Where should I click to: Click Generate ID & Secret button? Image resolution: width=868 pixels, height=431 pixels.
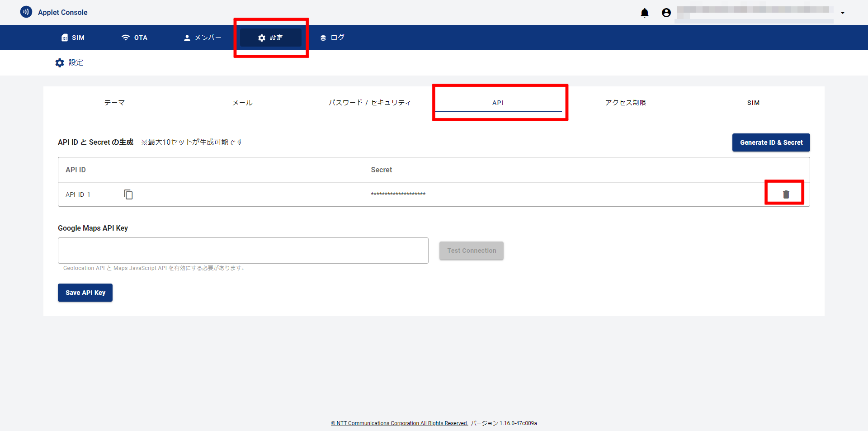[x=771, y=142]
